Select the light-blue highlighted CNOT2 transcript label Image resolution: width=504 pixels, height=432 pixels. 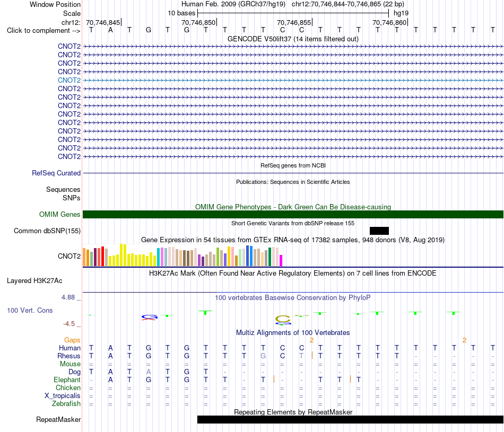click(69, 80)
